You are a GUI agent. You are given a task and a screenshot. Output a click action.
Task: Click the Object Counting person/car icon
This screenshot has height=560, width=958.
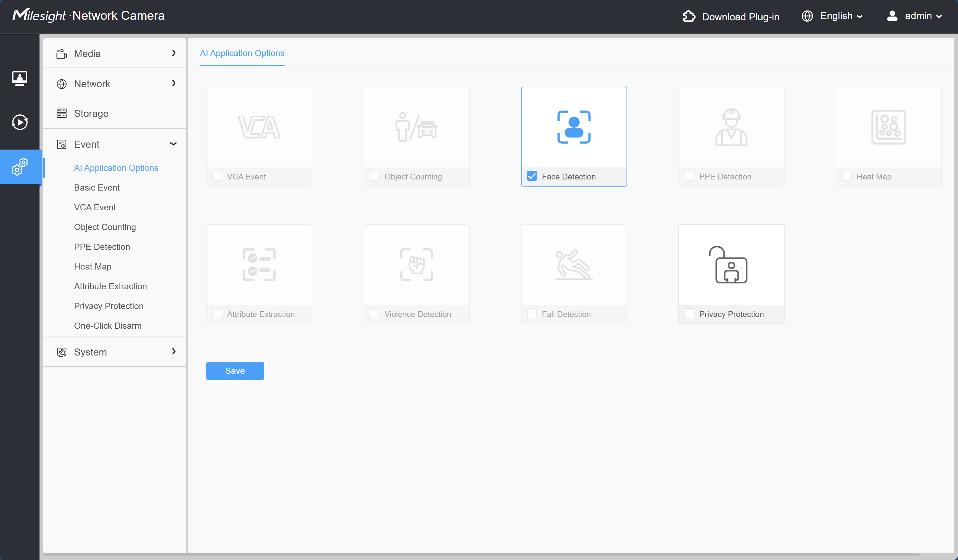(x=416, y=127)
